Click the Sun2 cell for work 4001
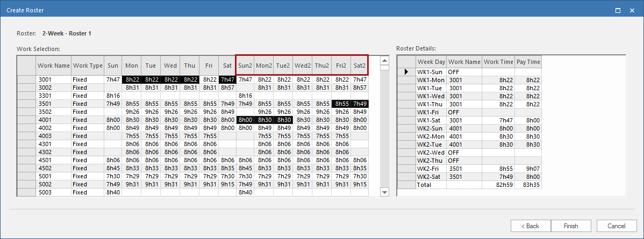The height and width of the screenshot is (239, 644). pos(245,120)
